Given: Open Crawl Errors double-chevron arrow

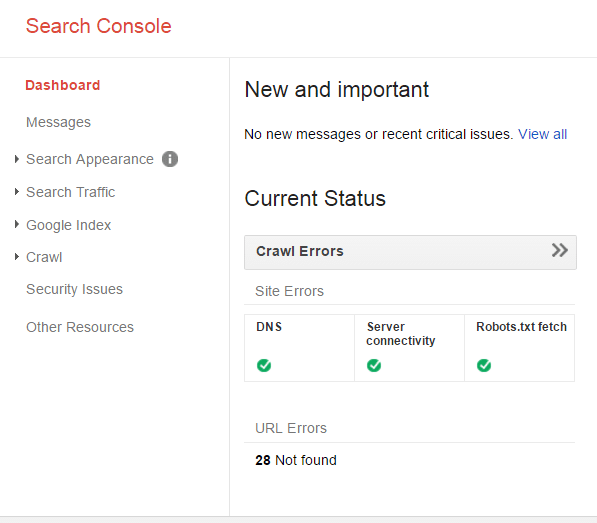Looking at the screenshot, I should (x=560, y=250).
